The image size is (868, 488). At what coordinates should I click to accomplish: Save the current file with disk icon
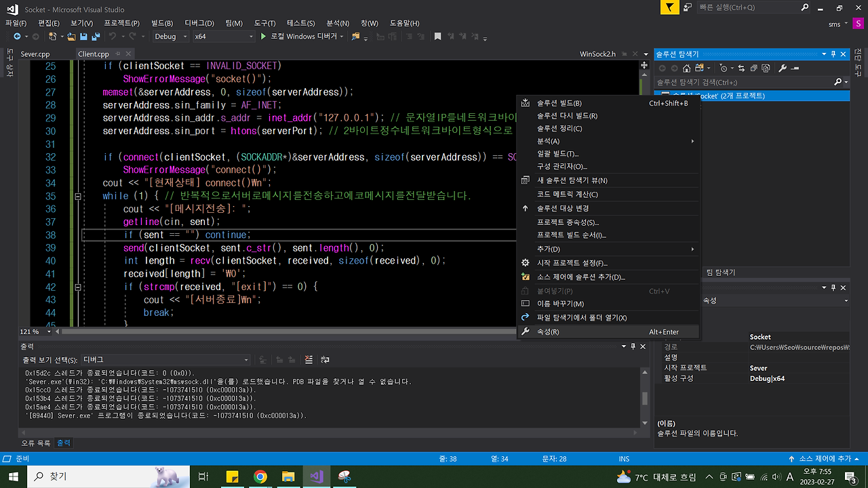84,36
